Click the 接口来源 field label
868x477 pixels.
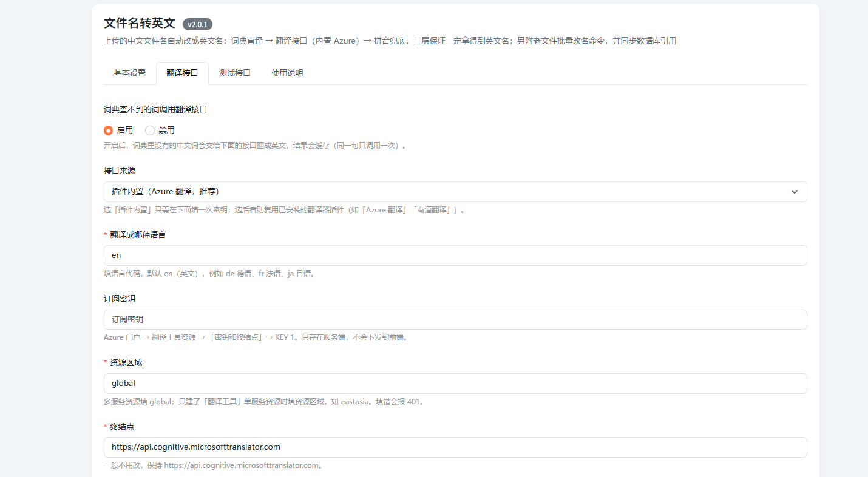coord(120,171)
